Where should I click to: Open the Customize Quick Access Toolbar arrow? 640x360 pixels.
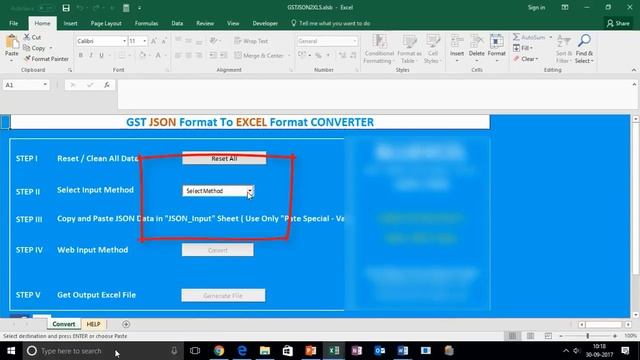140,8
